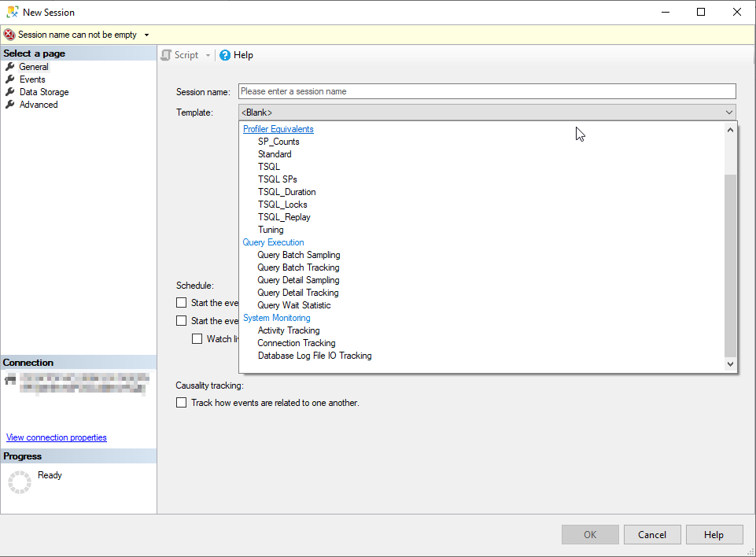Choose the TSQL_Duration template from list
Screen dimensions: 756x557
(286, 192)
